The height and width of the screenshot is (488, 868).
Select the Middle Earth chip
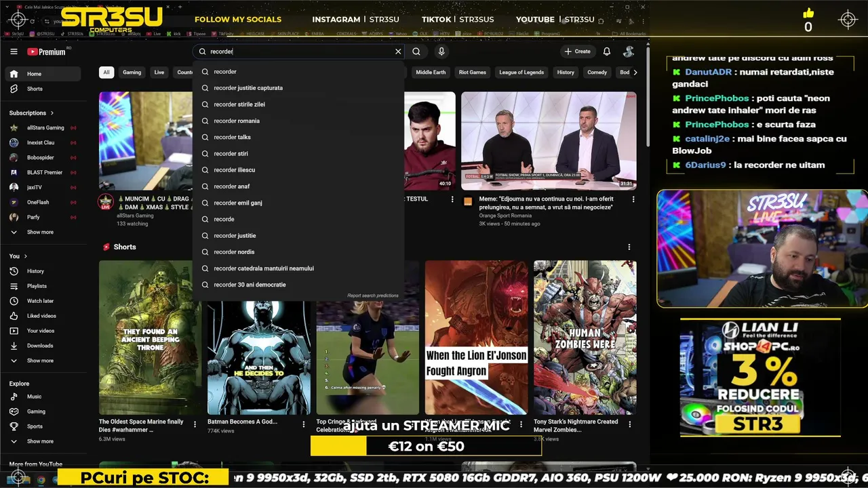[431, 73]
